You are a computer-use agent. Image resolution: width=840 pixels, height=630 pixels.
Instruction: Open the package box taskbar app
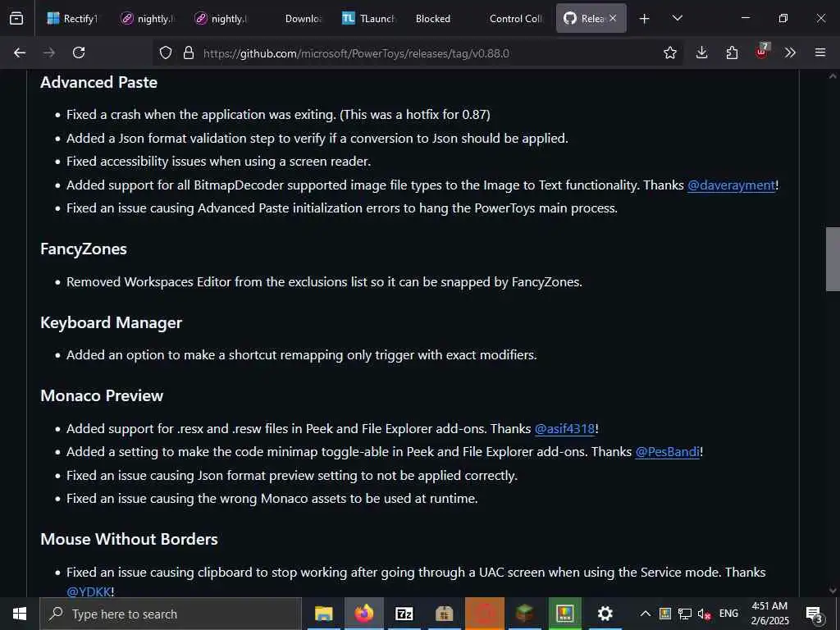tap(445, 614)
